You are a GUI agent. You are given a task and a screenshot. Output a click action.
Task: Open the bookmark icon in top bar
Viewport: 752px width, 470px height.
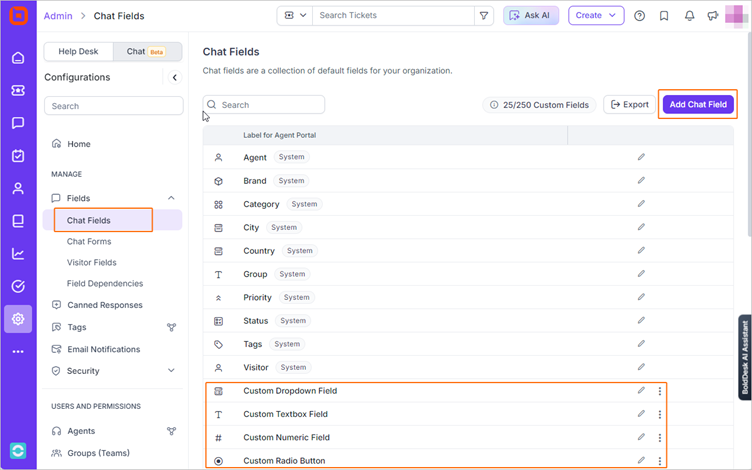coord(664,16)
